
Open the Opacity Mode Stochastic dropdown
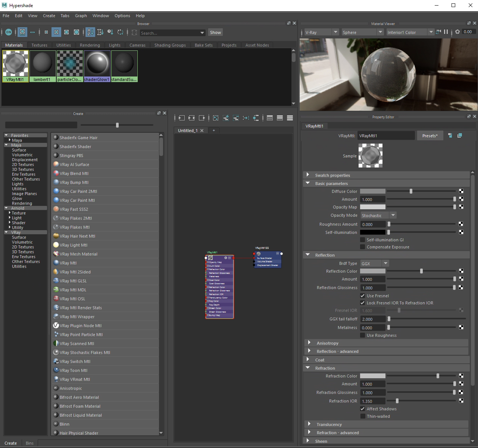click(x=378, y=215)
